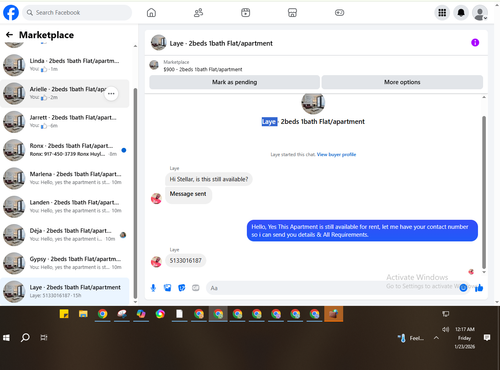Click the blue reply message bubble
This screenshot has width=500, height=370.
click(362, 231)
